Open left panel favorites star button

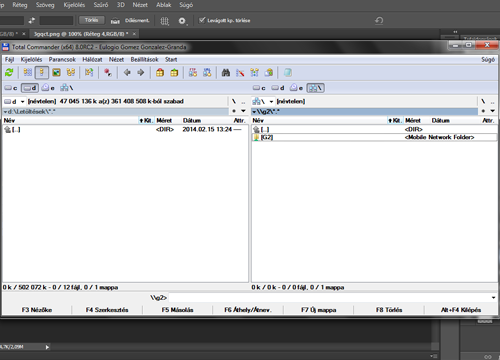coord(234,111)
